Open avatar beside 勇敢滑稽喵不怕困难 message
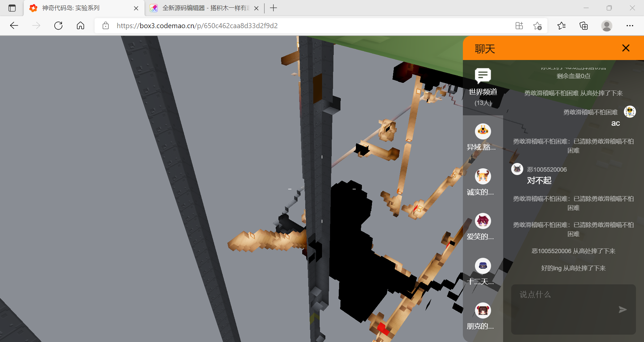Image resolution: width=644 pixels, height=342 pixels. (630, 112)
